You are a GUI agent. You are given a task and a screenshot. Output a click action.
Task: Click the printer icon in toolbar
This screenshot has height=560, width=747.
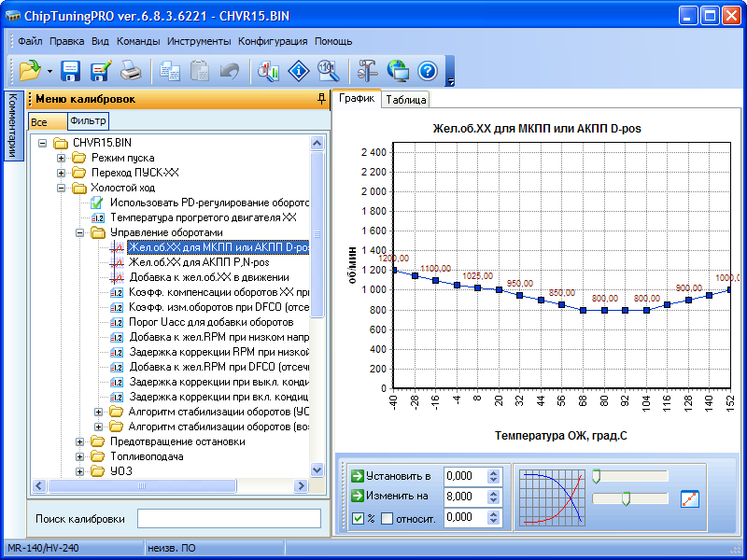[x=132, y=71]
